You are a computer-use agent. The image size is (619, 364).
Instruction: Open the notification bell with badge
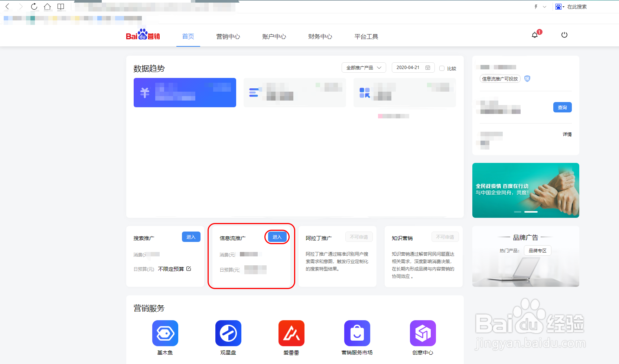coord(535,35)
